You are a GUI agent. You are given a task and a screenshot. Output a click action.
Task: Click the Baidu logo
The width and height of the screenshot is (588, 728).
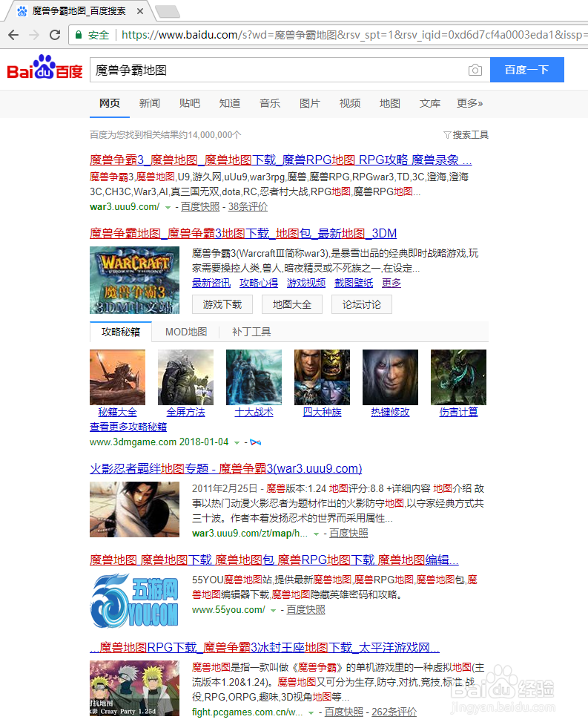(44, 68)
